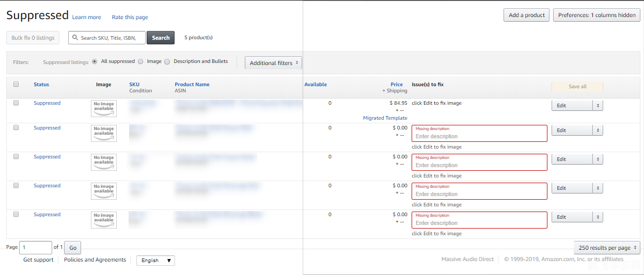Click the Search SKU, Title, ISBN box
This screenshot has width=644, height=275.
111,38
